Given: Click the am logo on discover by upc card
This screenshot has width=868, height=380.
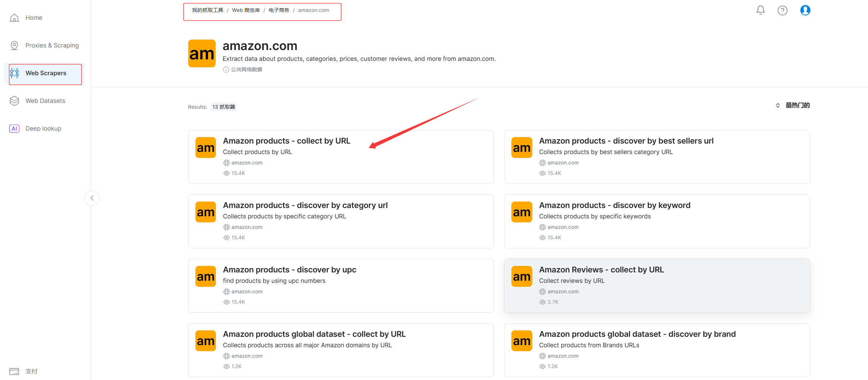Looking at the screenshot, I should click(205, 276).
